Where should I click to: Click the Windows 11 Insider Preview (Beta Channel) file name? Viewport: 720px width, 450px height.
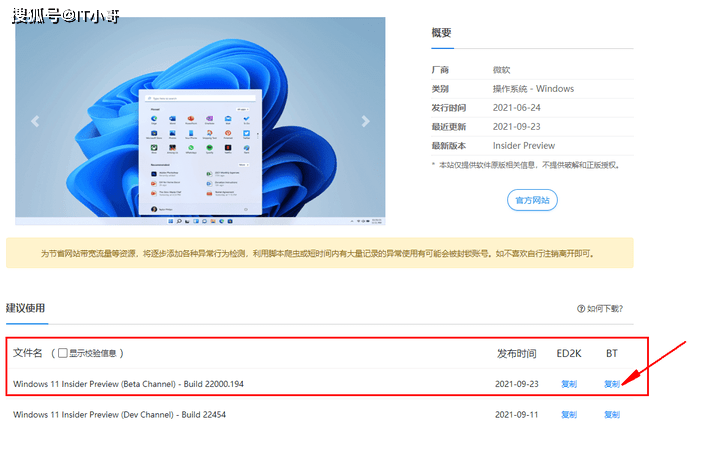[x=128, y=384]
